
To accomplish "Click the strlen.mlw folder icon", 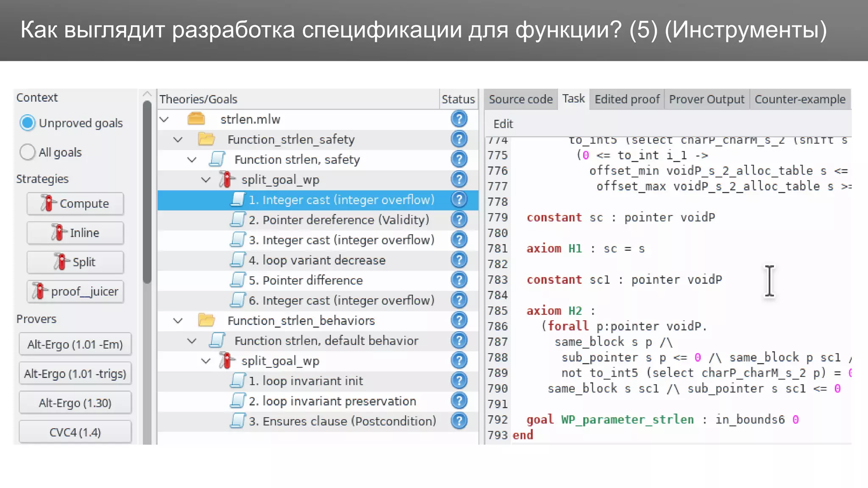I will (196, 119).
